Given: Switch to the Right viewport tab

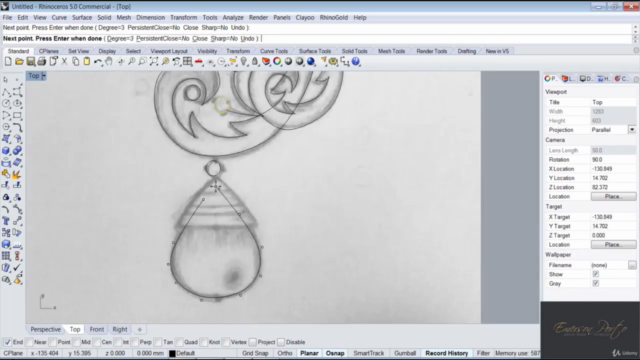Looking at the screenshot, I should [120, 329].
